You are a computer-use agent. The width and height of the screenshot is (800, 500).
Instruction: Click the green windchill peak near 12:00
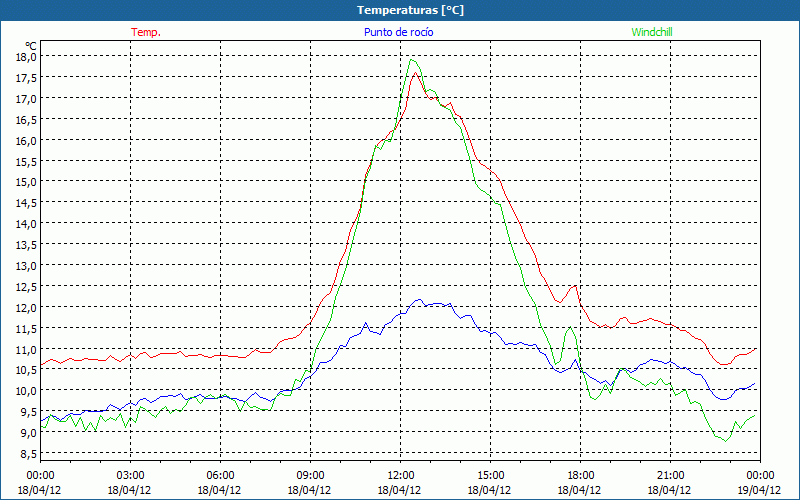pyautogui.click(x=411, y=60)
